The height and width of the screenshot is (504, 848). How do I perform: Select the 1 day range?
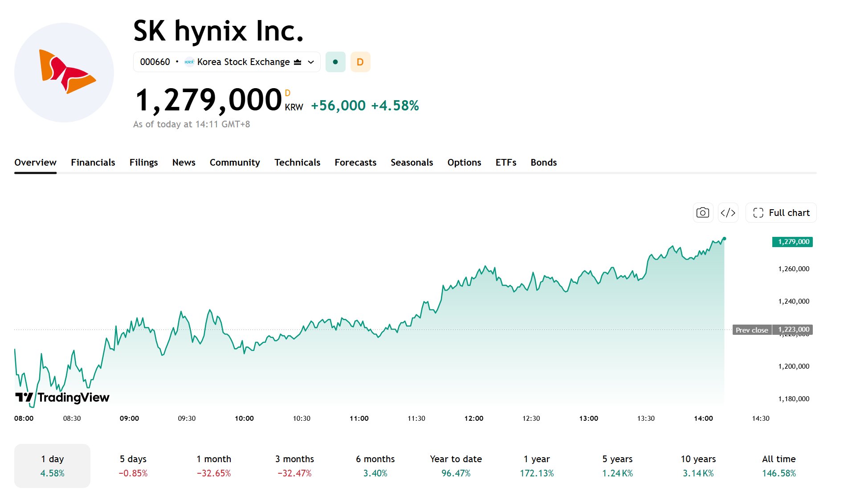53,466
